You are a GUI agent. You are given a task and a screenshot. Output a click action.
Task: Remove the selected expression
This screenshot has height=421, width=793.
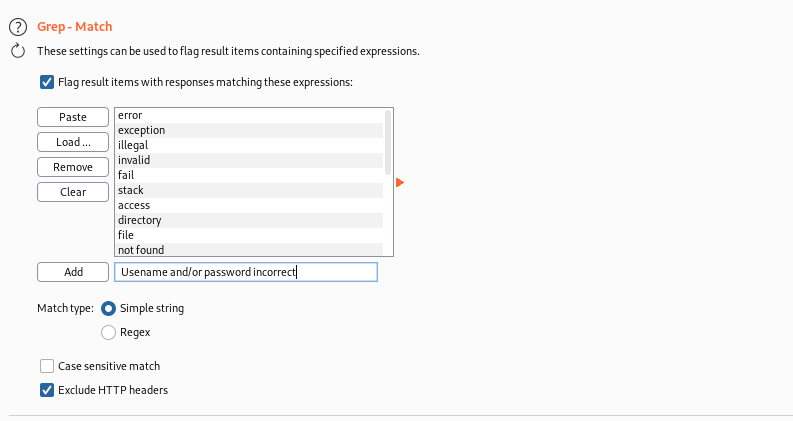(x=73, y=167)
